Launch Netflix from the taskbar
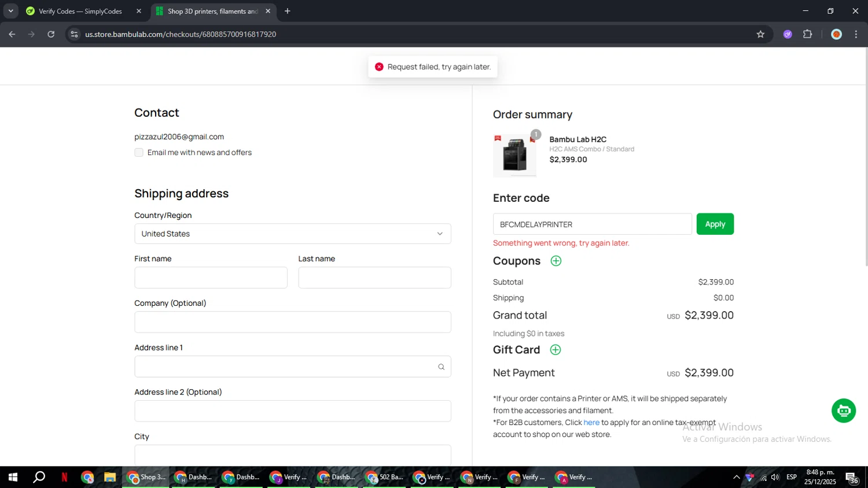The height and width of the screenshot is (488, 868). [x=64, y=477]
